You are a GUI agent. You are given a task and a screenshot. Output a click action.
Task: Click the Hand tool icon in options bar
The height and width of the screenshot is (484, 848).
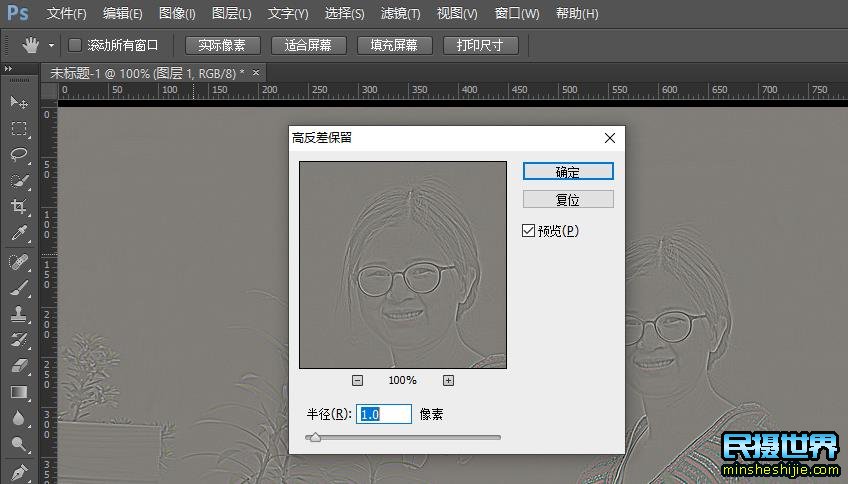(x=30, y=45)
